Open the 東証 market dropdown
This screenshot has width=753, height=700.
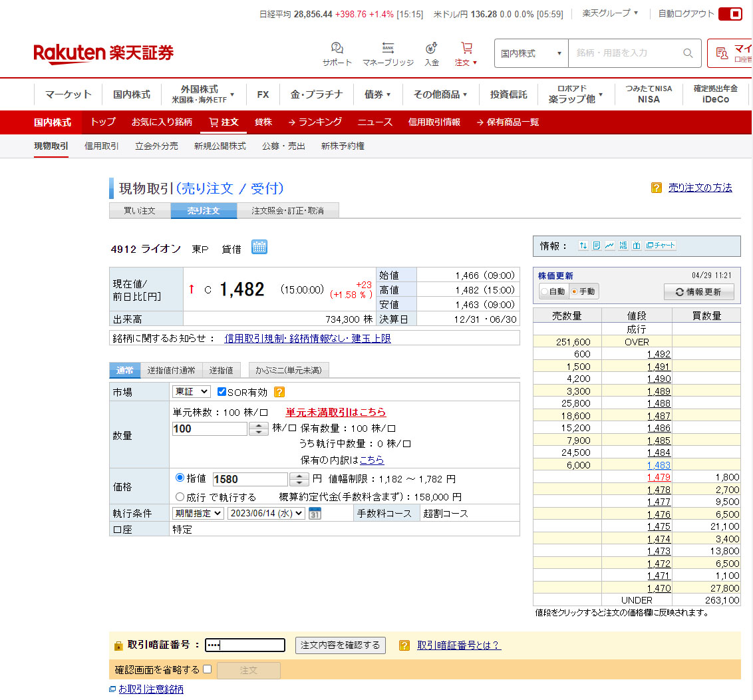[x=191, y=392]
